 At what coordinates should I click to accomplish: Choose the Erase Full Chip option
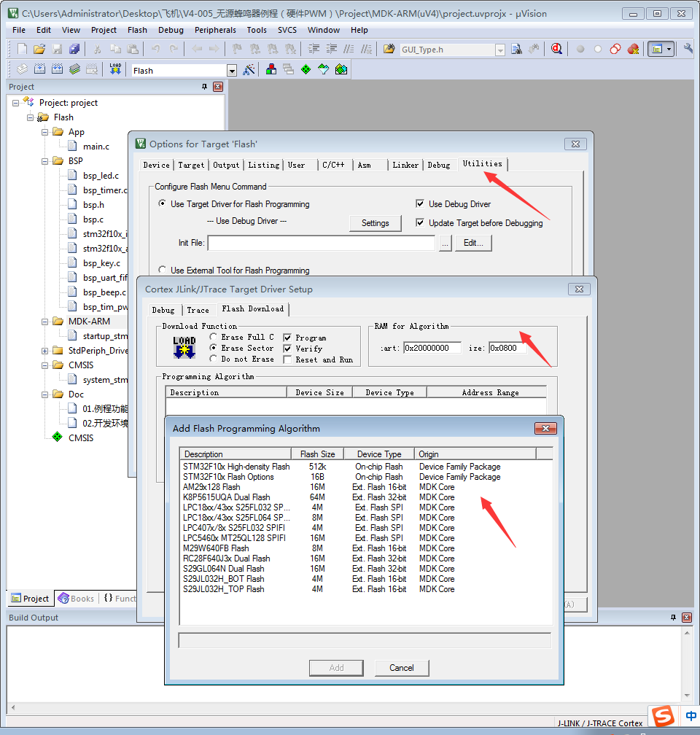pyautogui.click(x=214, y=337)
